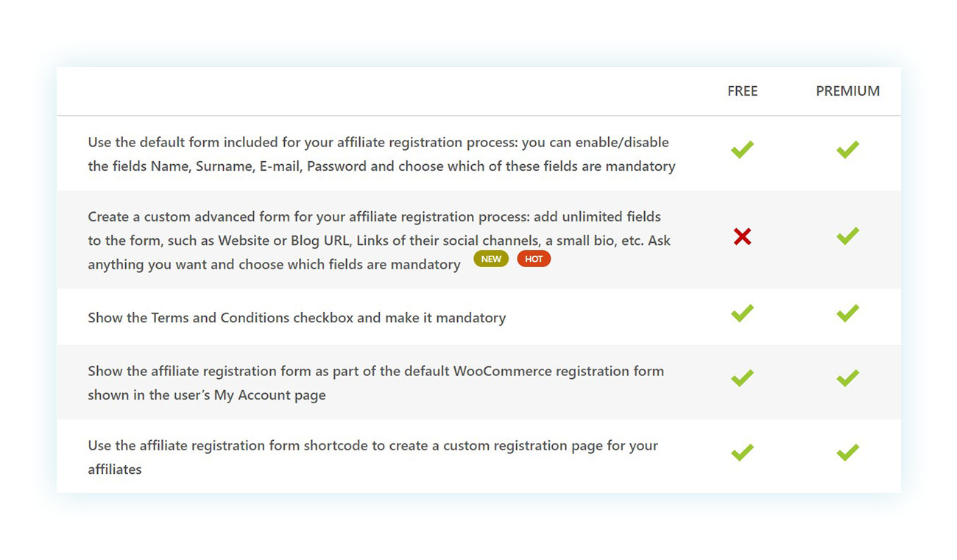Viewport: 957px width, 560px height.
Task: Click PREMIUM checkmark for custom advanced form row
Action: tap(847, 236)
